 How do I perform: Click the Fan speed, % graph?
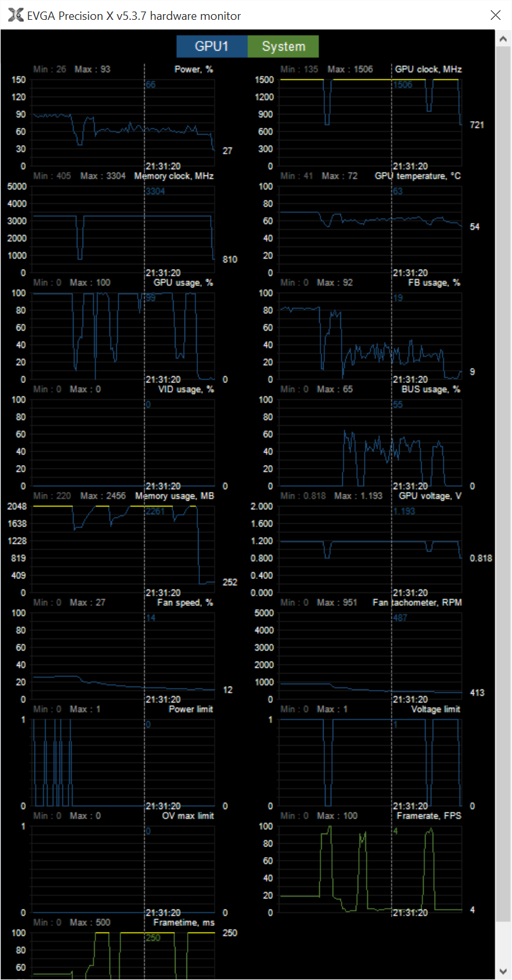click(x=124, y=656)
